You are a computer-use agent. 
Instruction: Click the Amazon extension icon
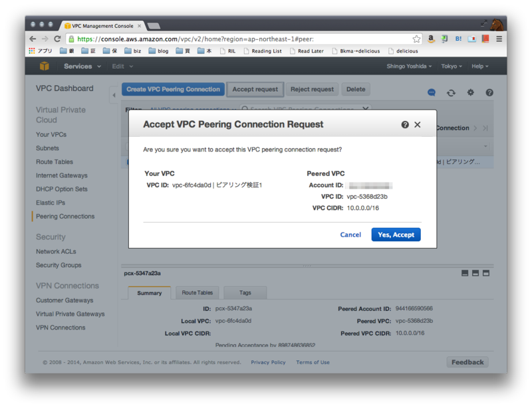pyautogui.click(x=431, y=39)
